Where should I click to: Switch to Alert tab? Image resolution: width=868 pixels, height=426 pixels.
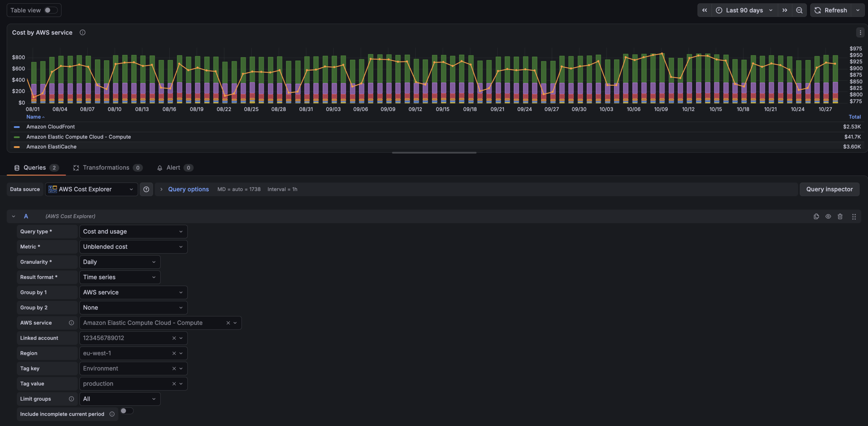click(x=175, y=168)
